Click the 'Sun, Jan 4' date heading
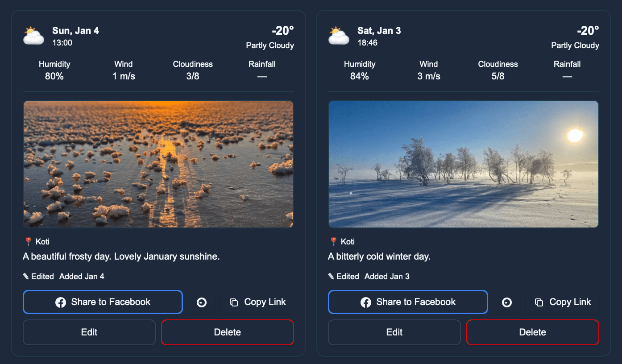 [75, 31]
